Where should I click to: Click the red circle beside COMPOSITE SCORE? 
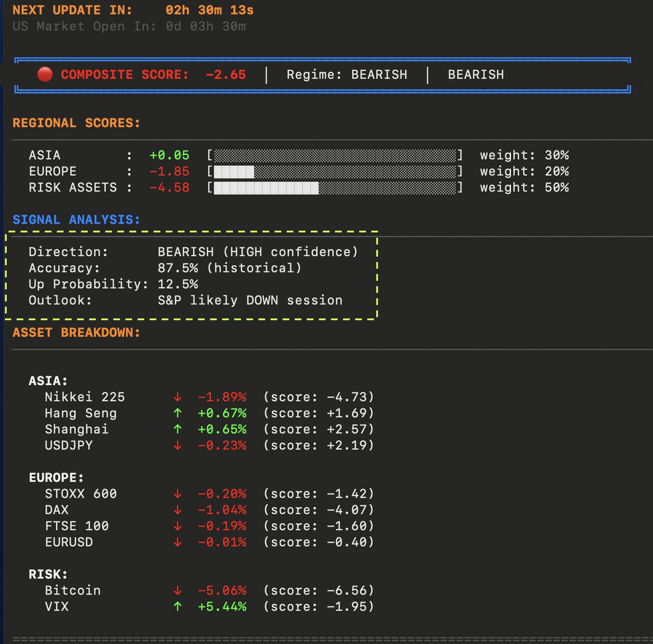(x=45, y=74)
